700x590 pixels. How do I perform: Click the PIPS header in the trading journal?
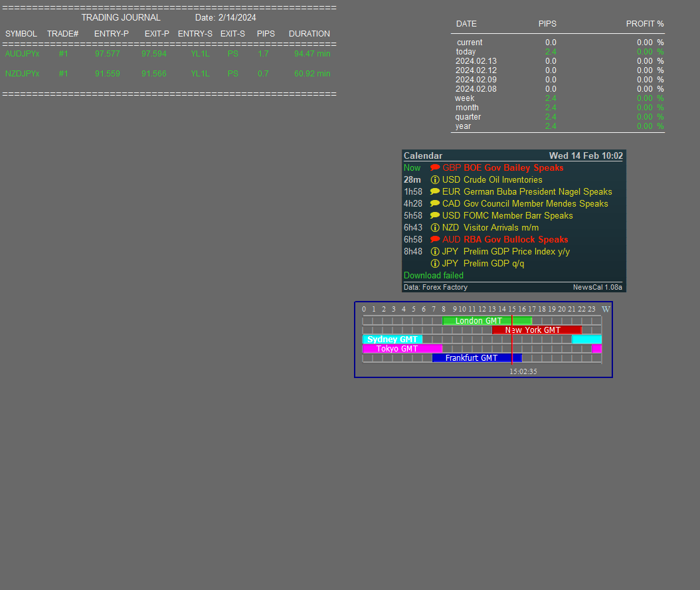(x=266, y=34)
